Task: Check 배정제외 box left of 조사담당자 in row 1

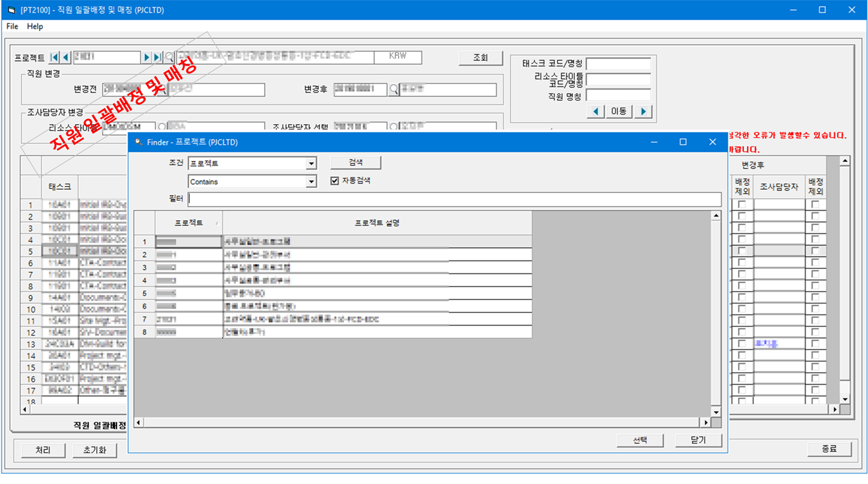Action: coord(742,205)
